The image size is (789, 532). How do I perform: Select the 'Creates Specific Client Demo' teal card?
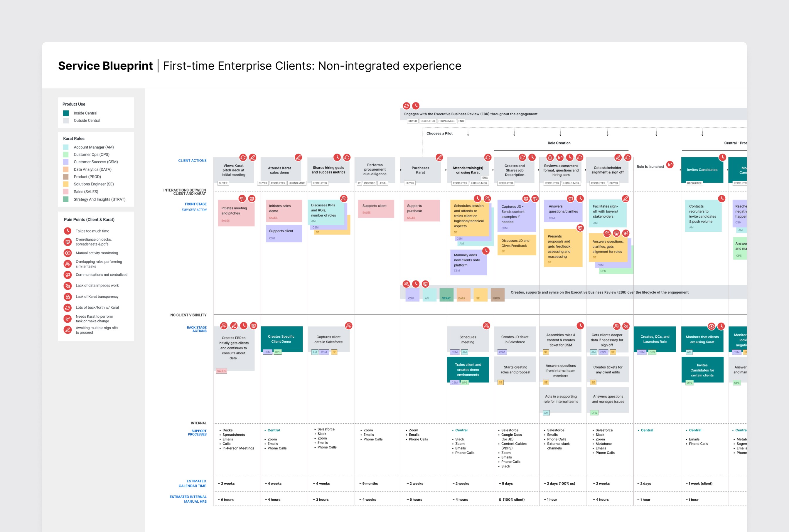tap(281, 339)
